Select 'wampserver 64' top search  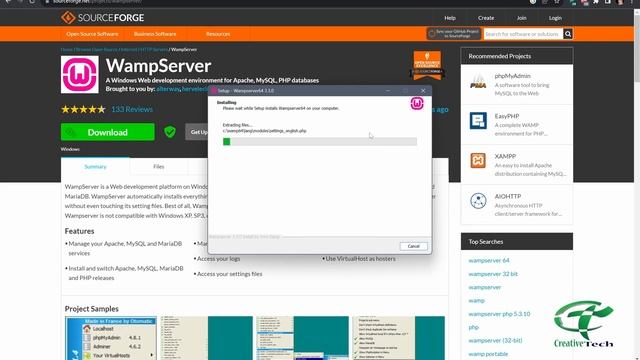pyautogui.click(x=489, y=260)
